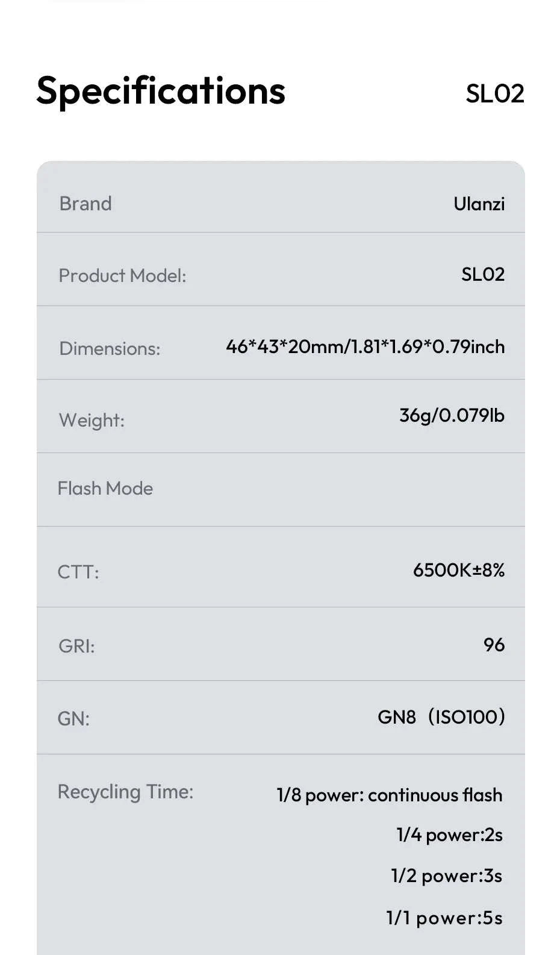Click the Ulanzi brand value
The height and width of the screenshot is (955, 560).
[x=479, y=204]
